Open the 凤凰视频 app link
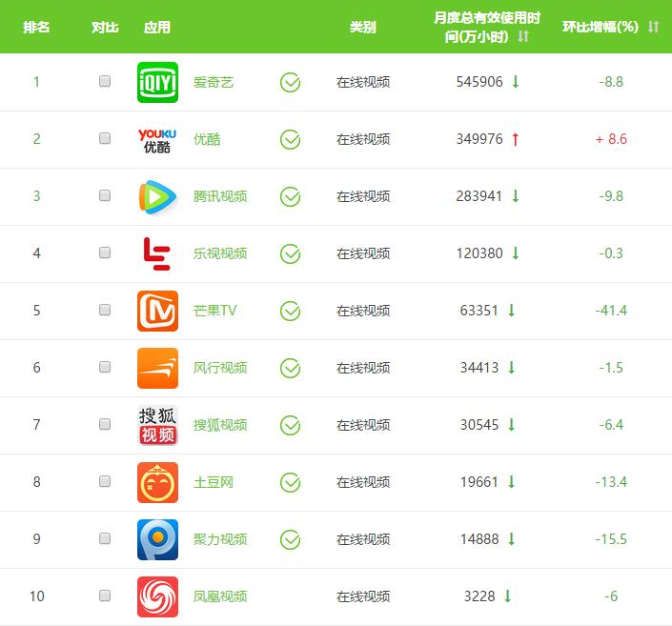The width and height of the screenshot is (672, 626). coord(220,596)
